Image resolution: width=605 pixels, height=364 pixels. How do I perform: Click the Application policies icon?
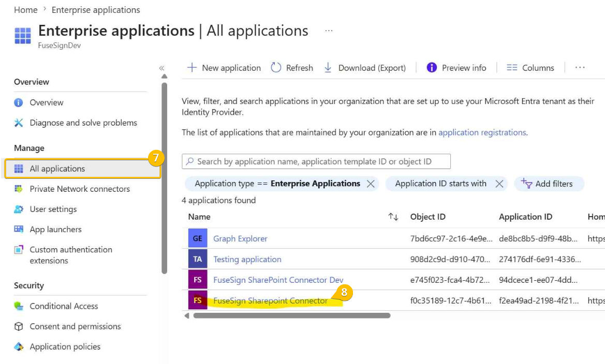(x=19, y=346)
